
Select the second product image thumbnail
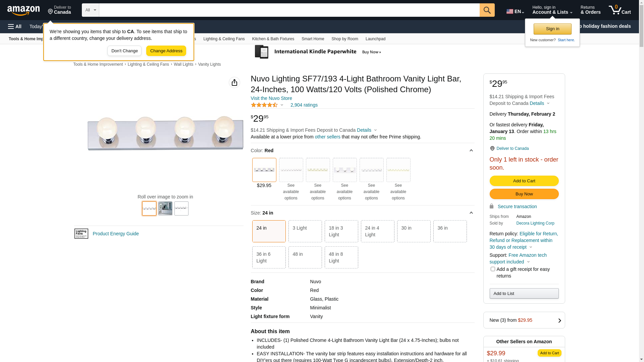165,208
